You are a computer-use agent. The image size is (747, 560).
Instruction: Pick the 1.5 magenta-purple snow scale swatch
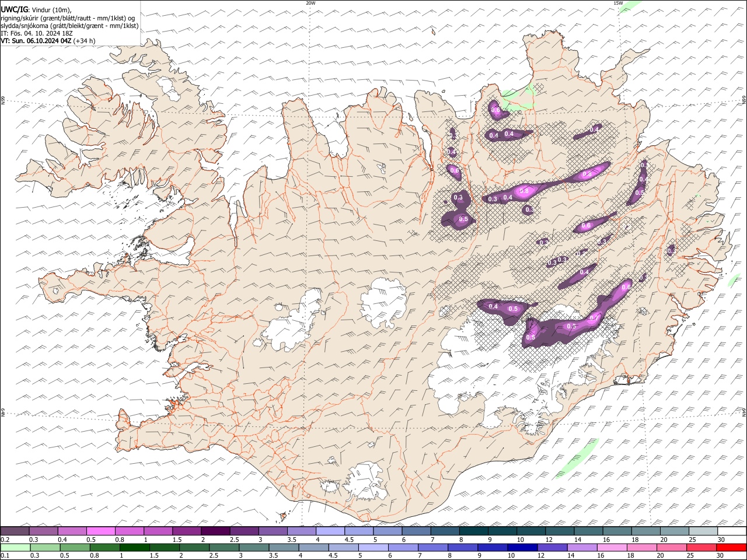pyautogui.click(x=187, y=531)
